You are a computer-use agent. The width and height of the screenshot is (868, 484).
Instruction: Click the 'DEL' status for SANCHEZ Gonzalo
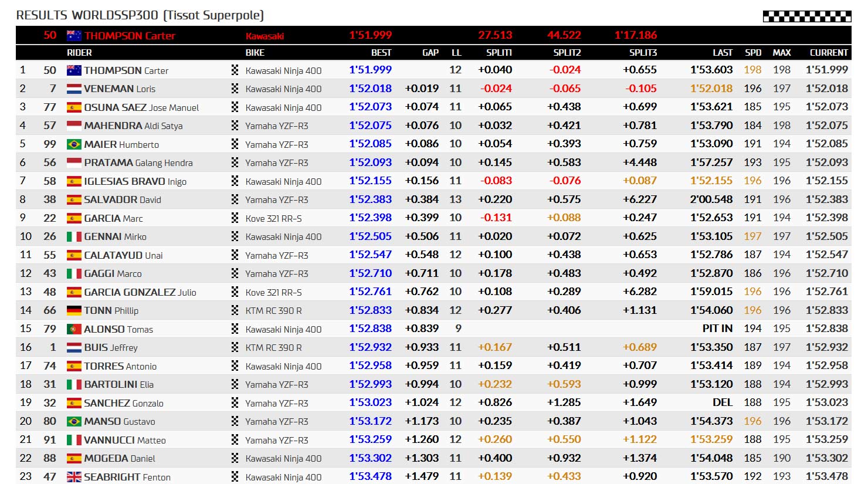coord(723,402)
